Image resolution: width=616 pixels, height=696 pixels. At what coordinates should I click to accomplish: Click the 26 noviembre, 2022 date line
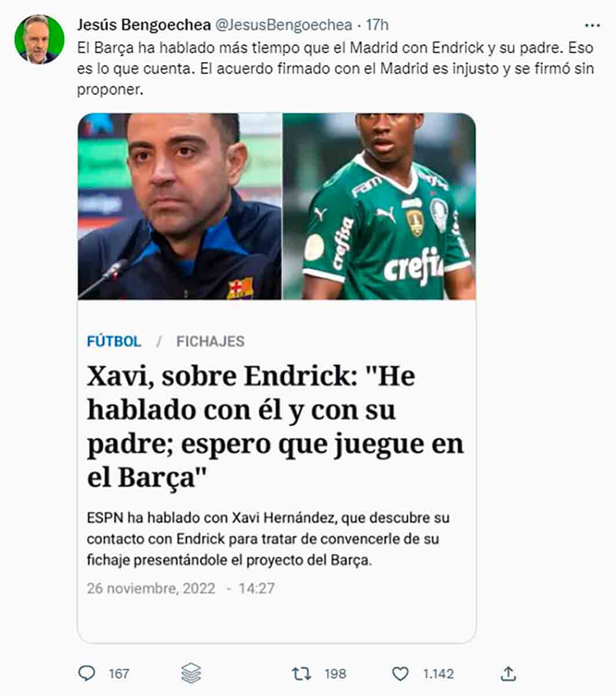[x=180, y=588]
